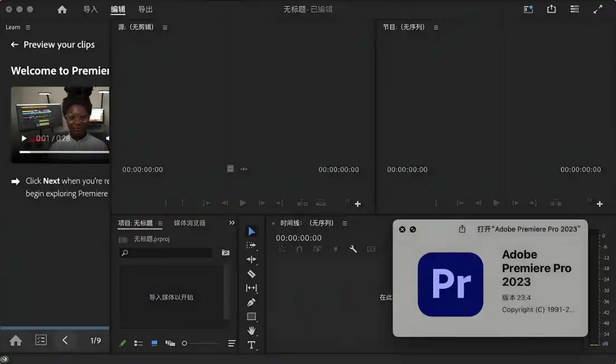Click the previous arrow in the Learn panel pager
The height and width of the screenshot is (364, 616).
click(x=65, y=340)
